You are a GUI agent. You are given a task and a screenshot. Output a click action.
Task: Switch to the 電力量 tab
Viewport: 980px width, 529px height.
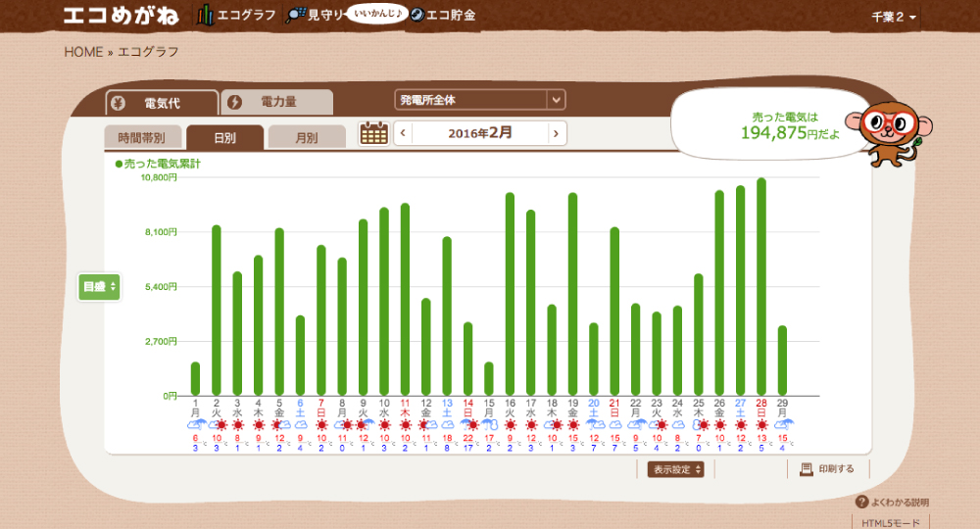coord(277,102)
